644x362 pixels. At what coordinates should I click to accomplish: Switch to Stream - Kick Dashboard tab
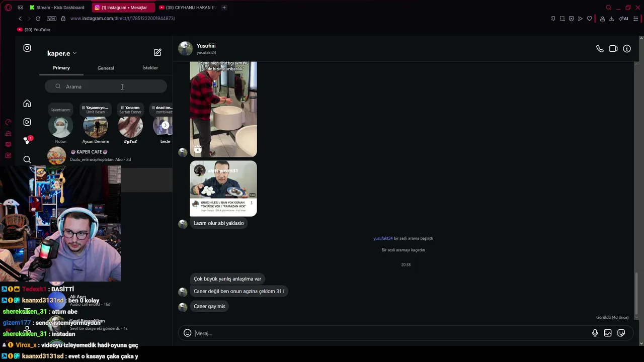point(58,8)
